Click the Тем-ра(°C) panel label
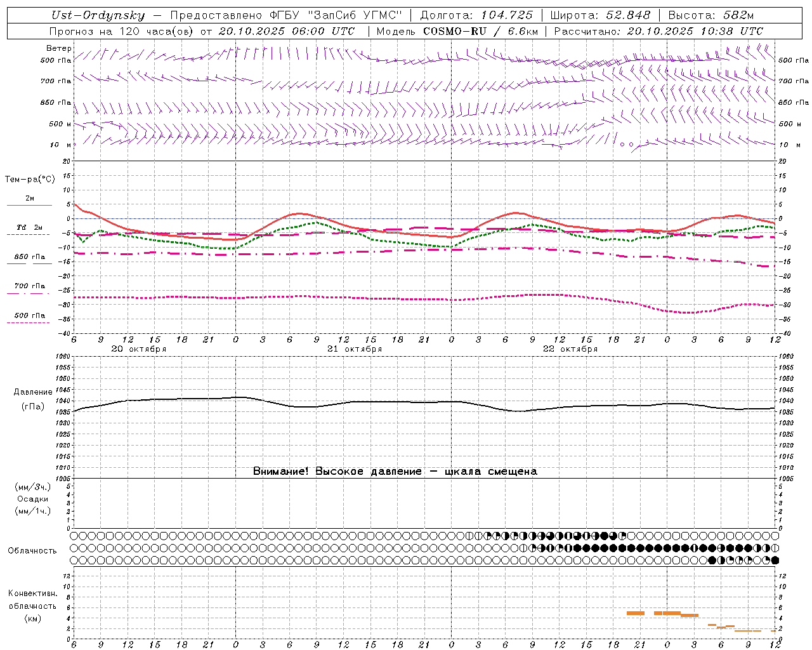 [30, 180]
